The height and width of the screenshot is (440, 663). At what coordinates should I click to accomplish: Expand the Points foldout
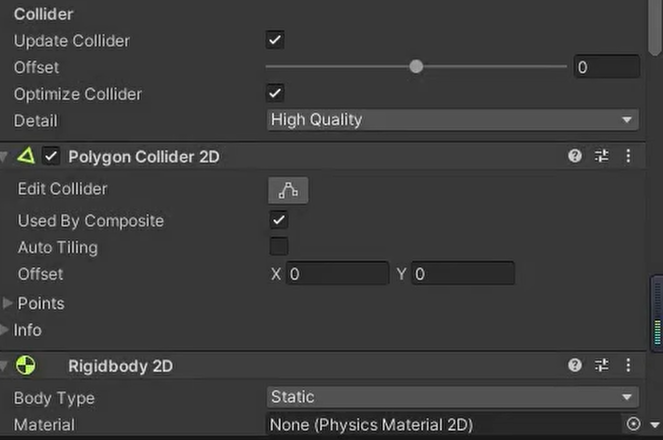9,303
